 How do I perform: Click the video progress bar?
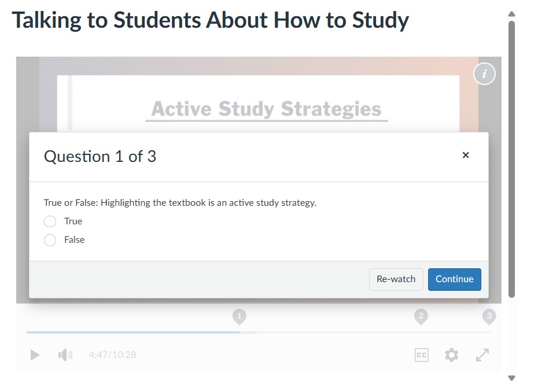259,332
